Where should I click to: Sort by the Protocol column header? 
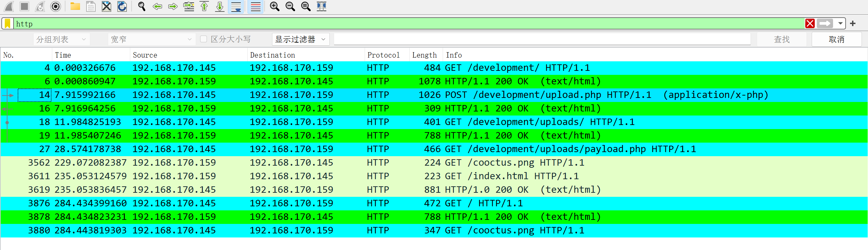click(387, 55)
